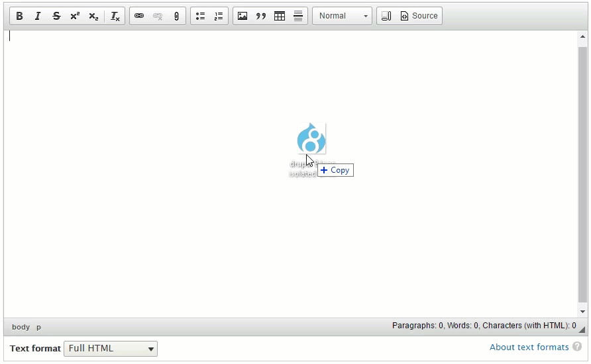Click the remove format icon
The image size is (591, 364).
(115, 16)
